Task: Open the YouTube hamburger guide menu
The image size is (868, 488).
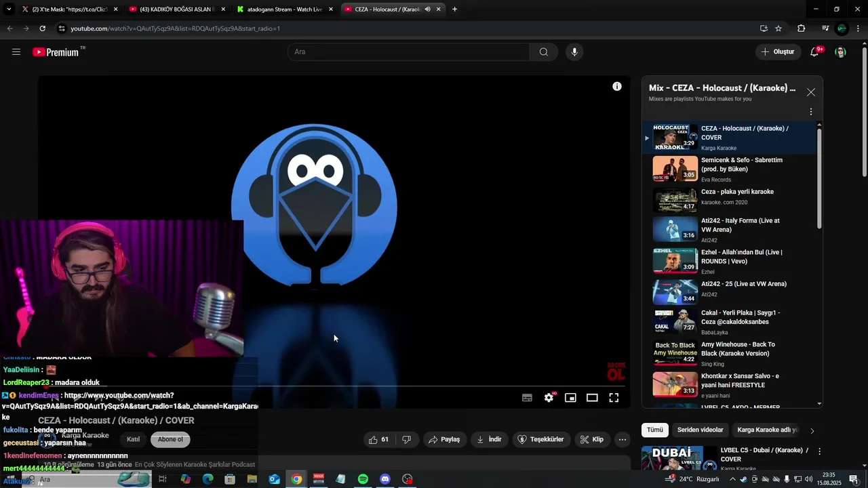Action: tap(16, 52)
